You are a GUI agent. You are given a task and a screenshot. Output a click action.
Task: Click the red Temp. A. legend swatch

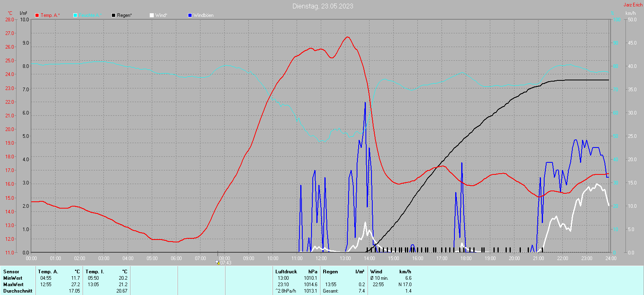point(37,15)
